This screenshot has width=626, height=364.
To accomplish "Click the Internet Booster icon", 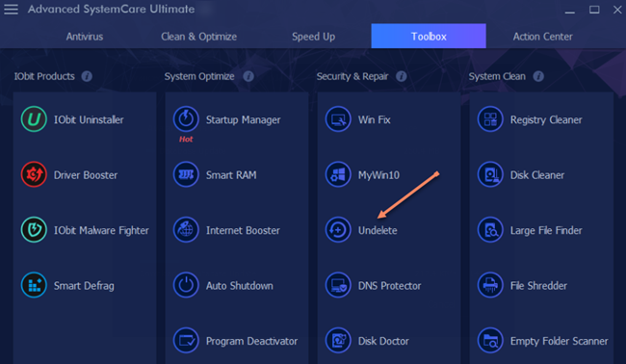I will 186,230.
